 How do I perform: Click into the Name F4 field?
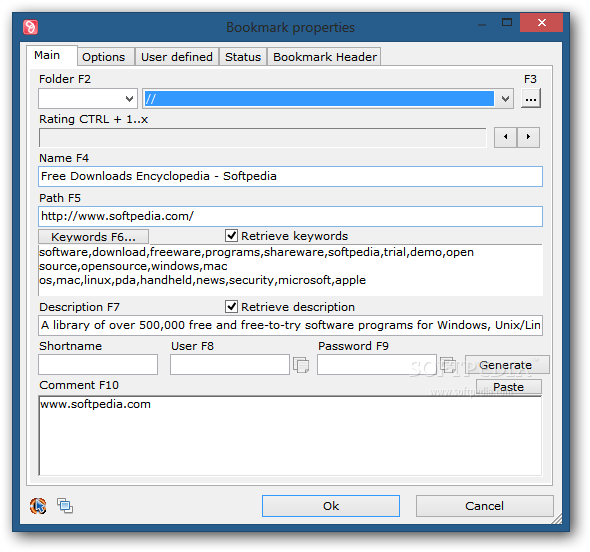click(290, 176)
